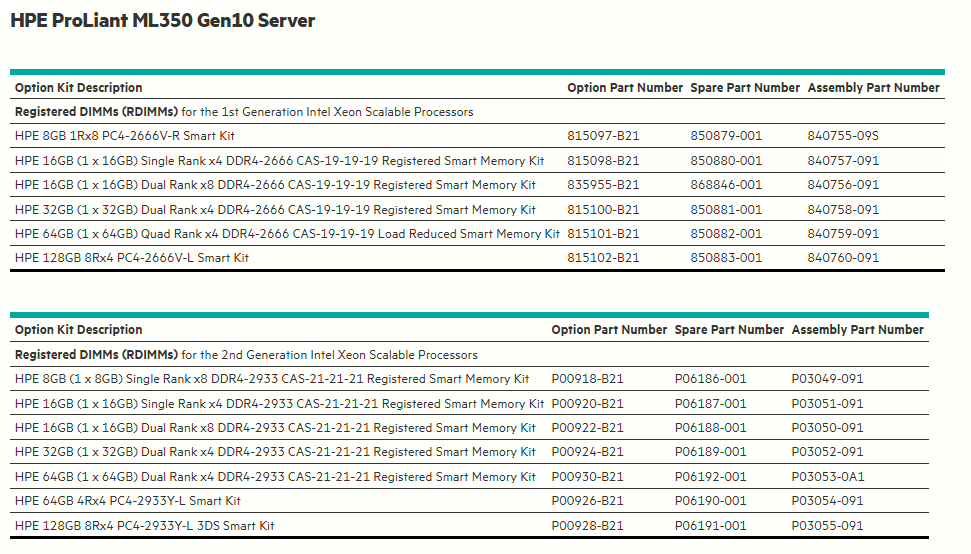Select the 16GB Dual Rank x8 DDR4-2933 kit description
This screenshot has width=971, height=554.
276,428
